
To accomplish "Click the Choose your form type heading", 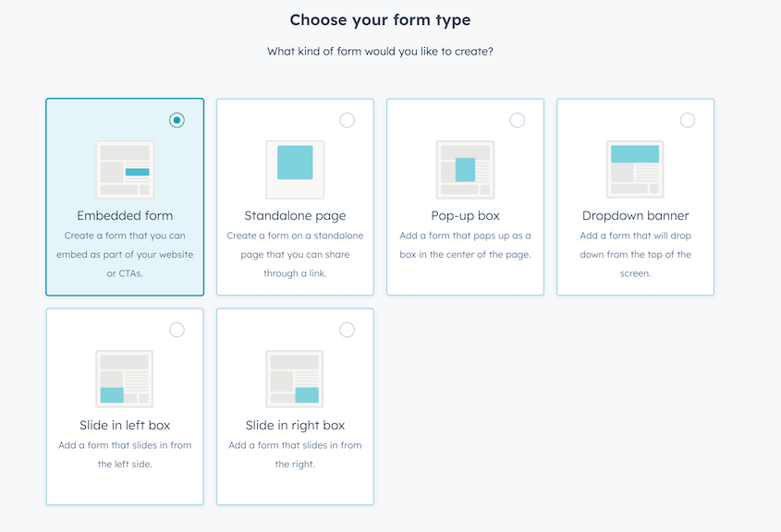I will tap(380, 19).
